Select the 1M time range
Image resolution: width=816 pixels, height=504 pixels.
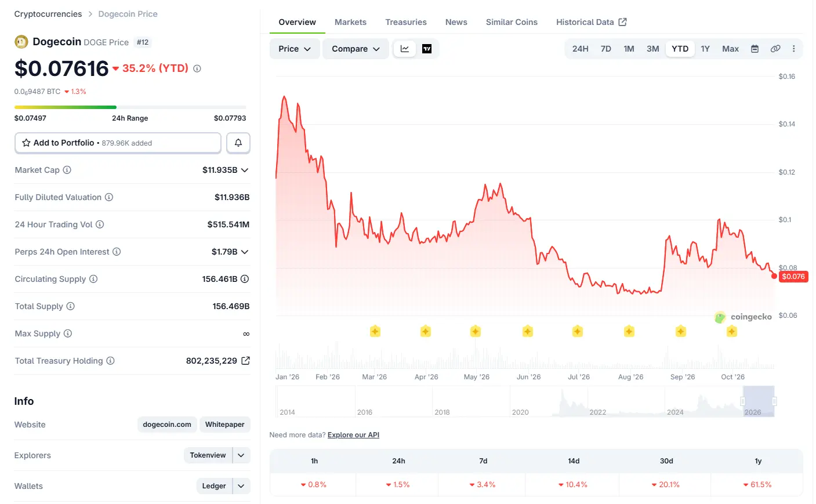coord(629,49)
